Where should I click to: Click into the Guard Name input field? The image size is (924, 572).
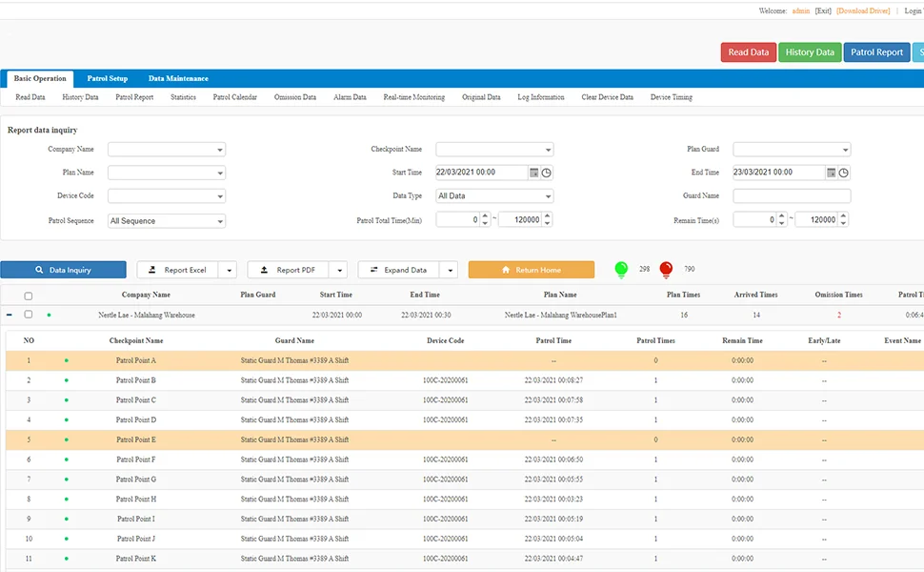tap(792, 196)
